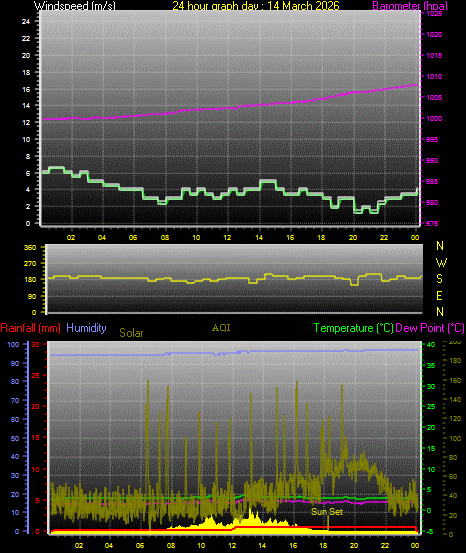Click 15 on the red rainfall axis

[x=35, y=437]
